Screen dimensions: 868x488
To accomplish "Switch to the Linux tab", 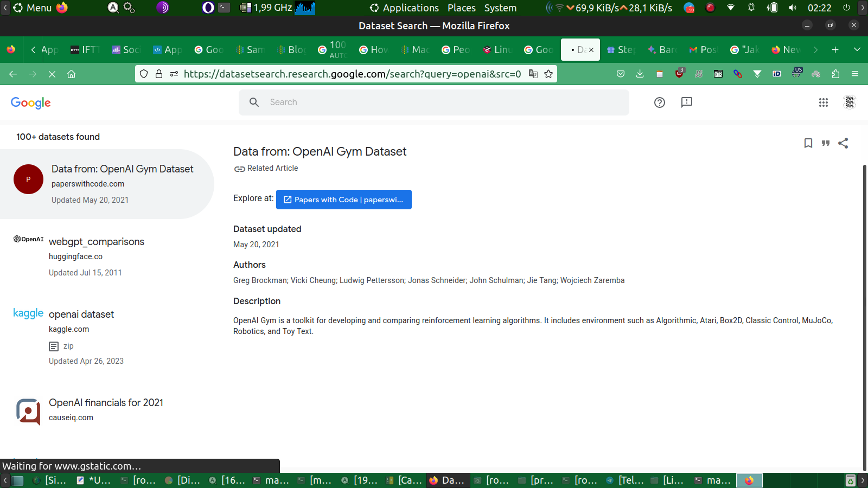I will coord(498,50).
